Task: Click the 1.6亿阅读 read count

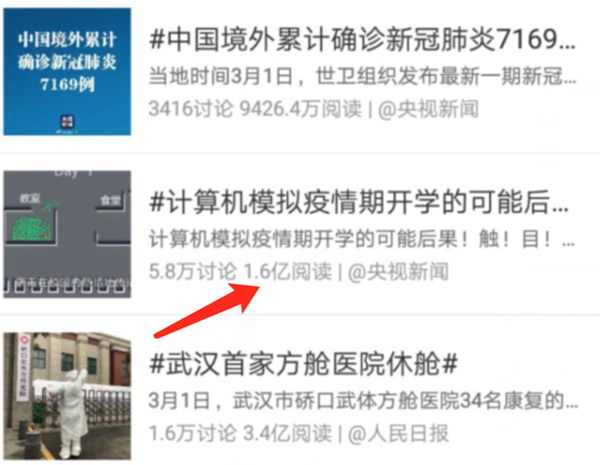Action: click(287, 272)
